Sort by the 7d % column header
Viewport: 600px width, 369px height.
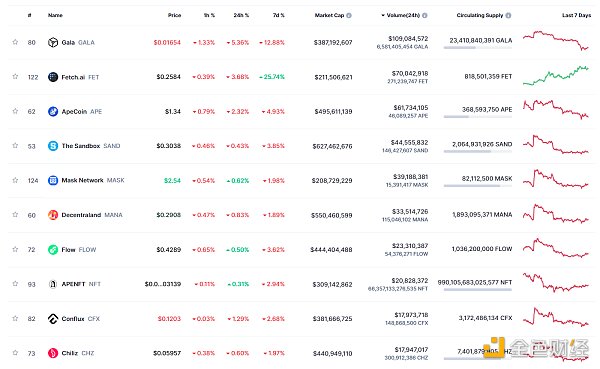click(x=279, y=15)
